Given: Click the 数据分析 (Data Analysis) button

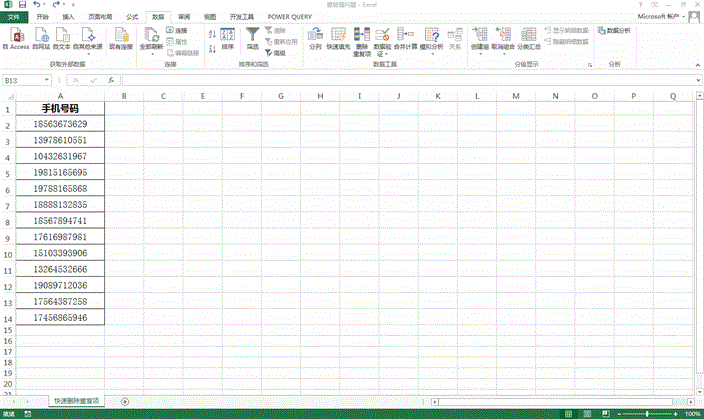Looking at the screenshot, I should [615, 31].
